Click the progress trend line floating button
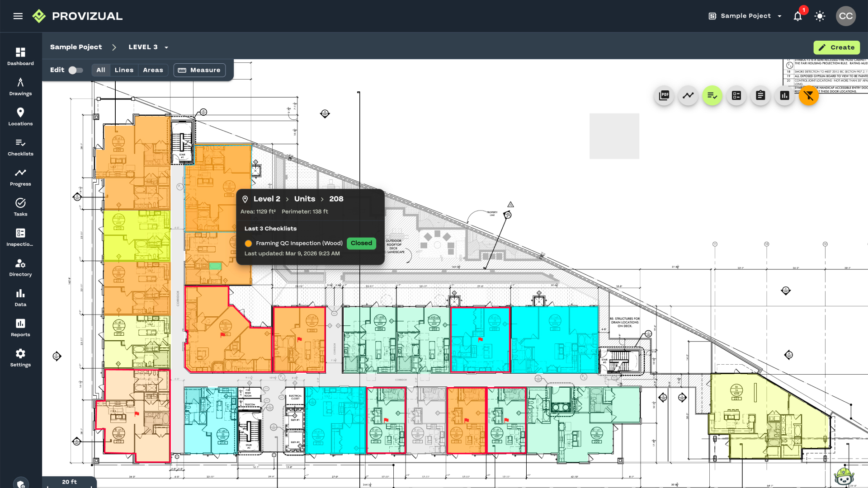 pyautogui.click(x=688, y=95)
